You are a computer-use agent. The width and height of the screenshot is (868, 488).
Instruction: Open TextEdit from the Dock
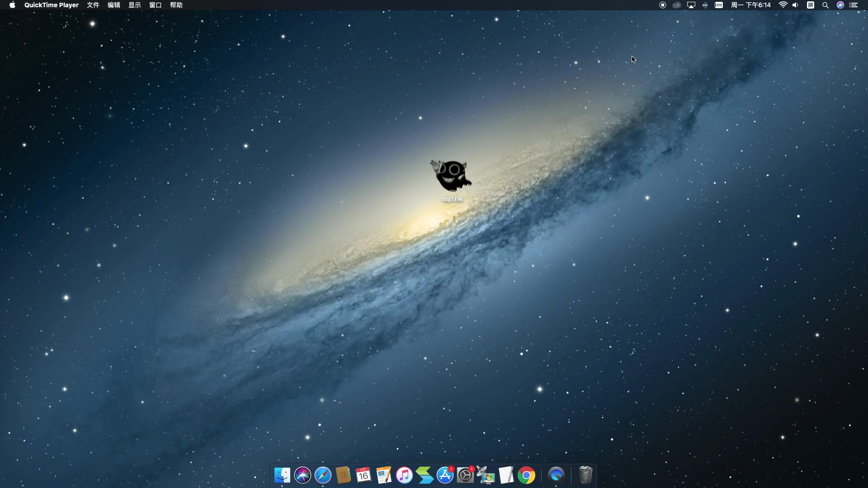coord(506,475)
